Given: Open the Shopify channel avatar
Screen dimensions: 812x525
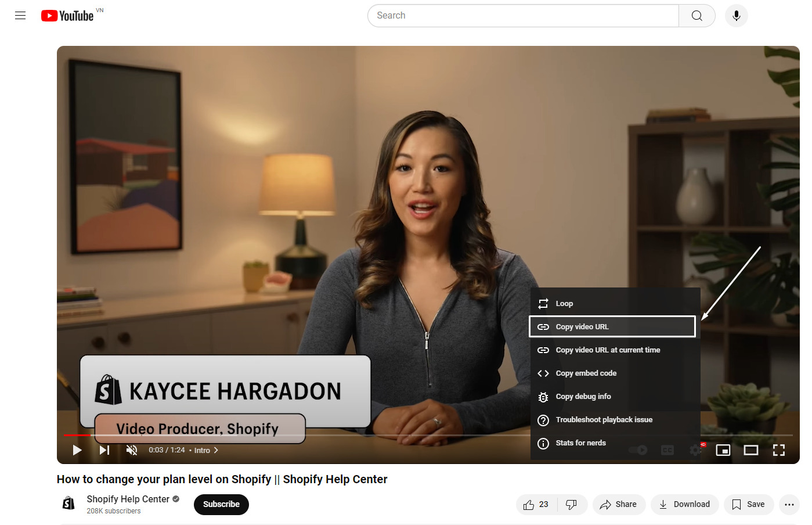Looking at the screenshot, I should point(68,504).
